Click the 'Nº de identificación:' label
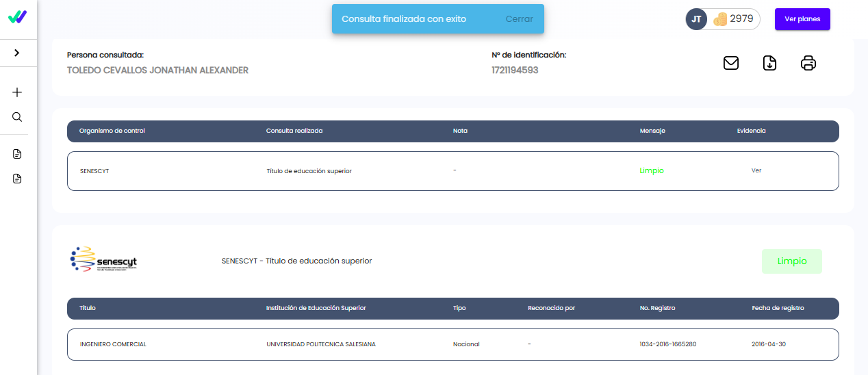 pyautogui.click(x=529, y=55)
